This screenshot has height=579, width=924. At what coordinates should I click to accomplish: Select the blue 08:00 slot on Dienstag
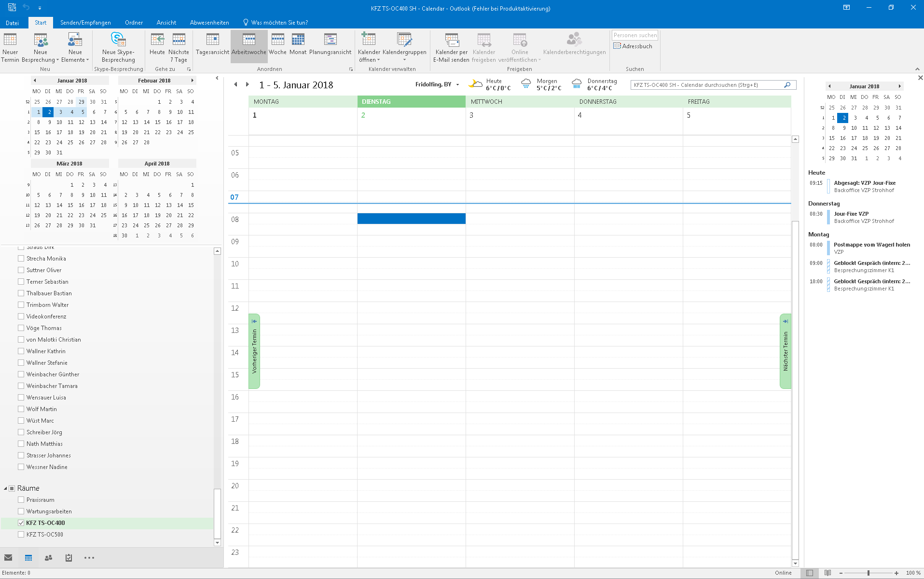412,219
